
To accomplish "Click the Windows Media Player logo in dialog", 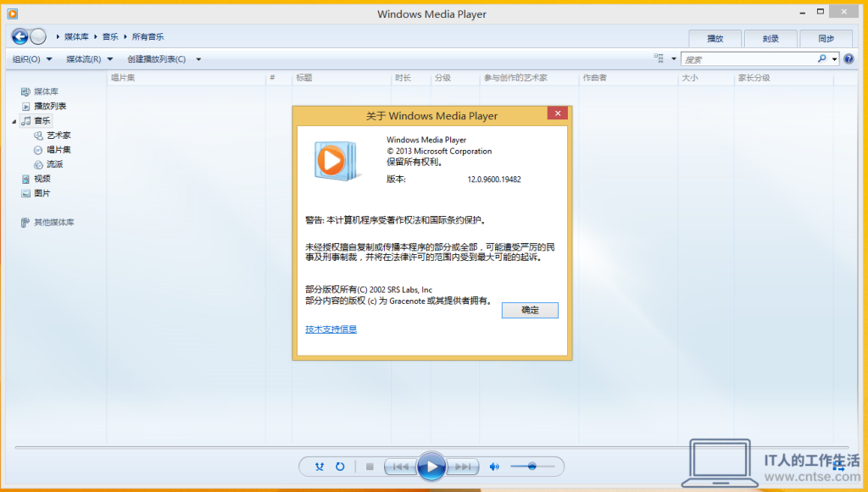I will point(337,161).
